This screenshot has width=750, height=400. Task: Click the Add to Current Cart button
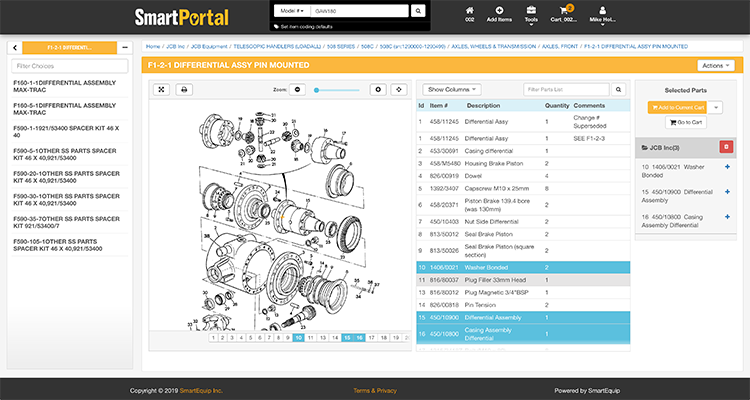click(x=677, y=107)
